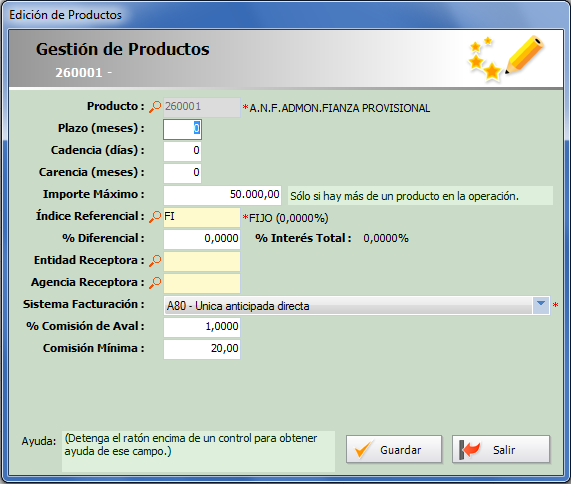Select the Índice Referencial field containing FI
This screenshot has height=484, width=571.
pos(202,217)
